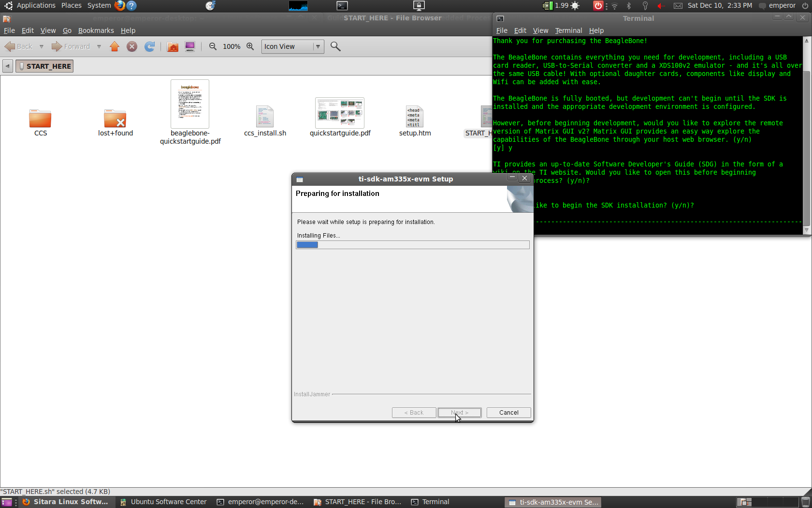Zoom out in file browser
The image size is (812, 508).
213,46
